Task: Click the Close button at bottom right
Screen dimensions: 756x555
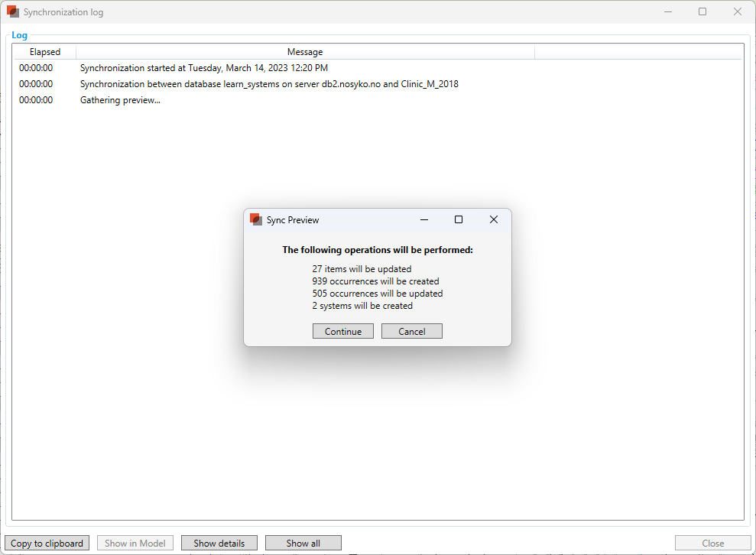Action: 713,543
